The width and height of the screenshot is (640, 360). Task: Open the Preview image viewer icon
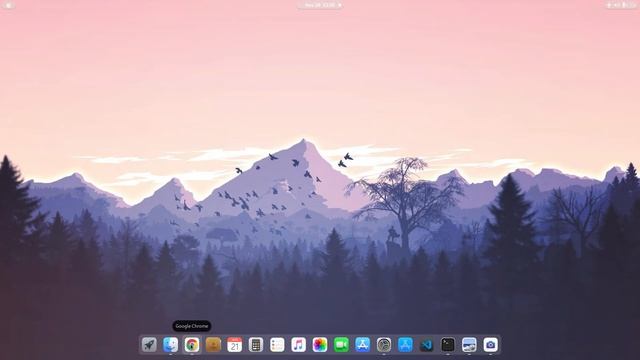pyautogui.click(x=469, y=345)
